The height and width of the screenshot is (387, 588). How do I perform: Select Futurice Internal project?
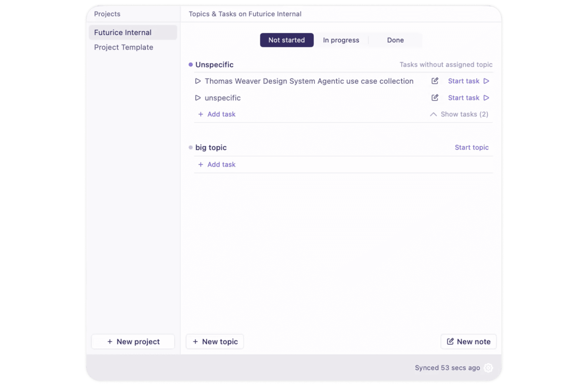point(133,32)
